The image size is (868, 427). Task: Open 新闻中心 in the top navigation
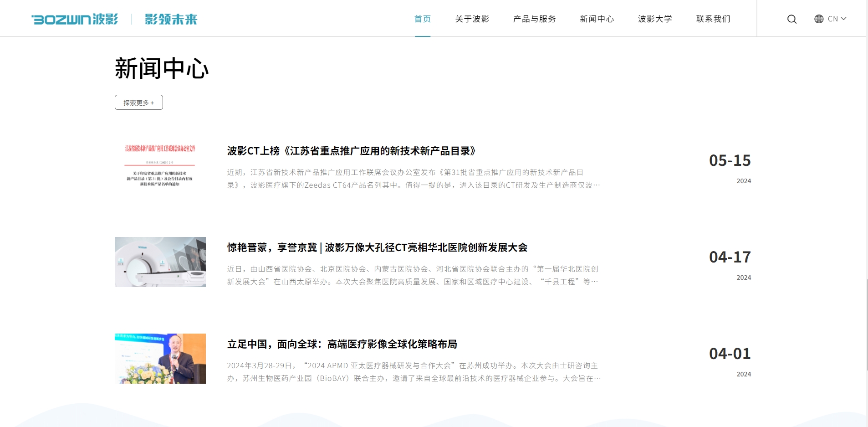click(597, 19)
